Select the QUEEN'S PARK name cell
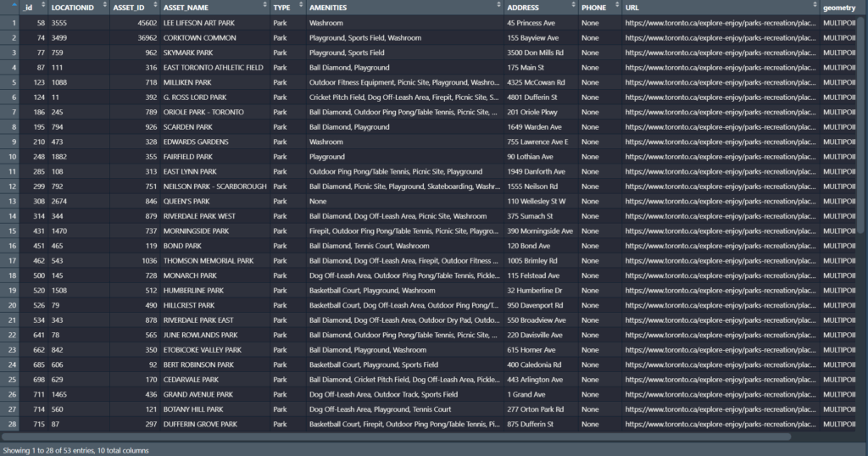 coord(188,201)
